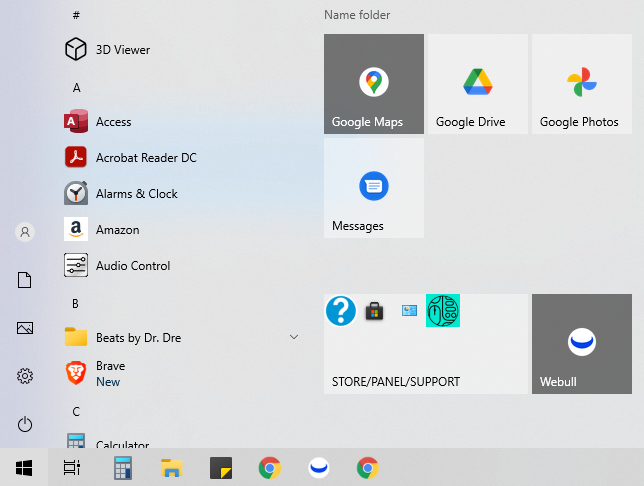644x486 pixels.
Task: Open Calculator from the taskbar
Action: pyautogui.click(x=123, y=468)
